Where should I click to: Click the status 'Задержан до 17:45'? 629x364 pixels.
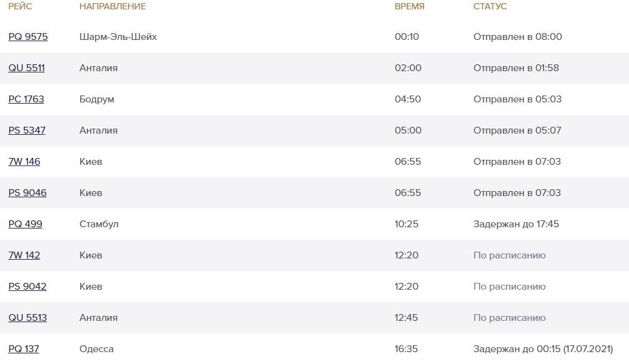[x=516, y=224]
